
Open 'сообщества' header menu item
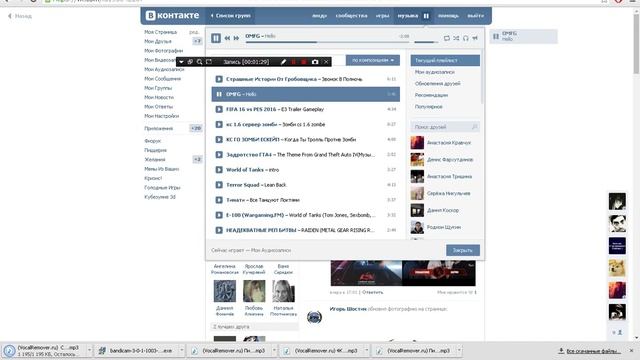(351, 16)
